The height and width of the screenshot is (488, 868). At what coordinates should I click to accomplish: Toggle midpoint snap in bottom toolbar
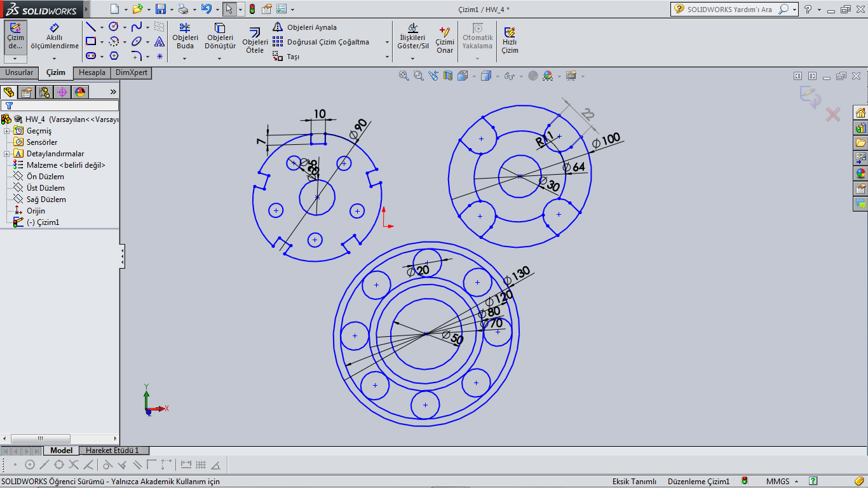(x=44, y=464)
